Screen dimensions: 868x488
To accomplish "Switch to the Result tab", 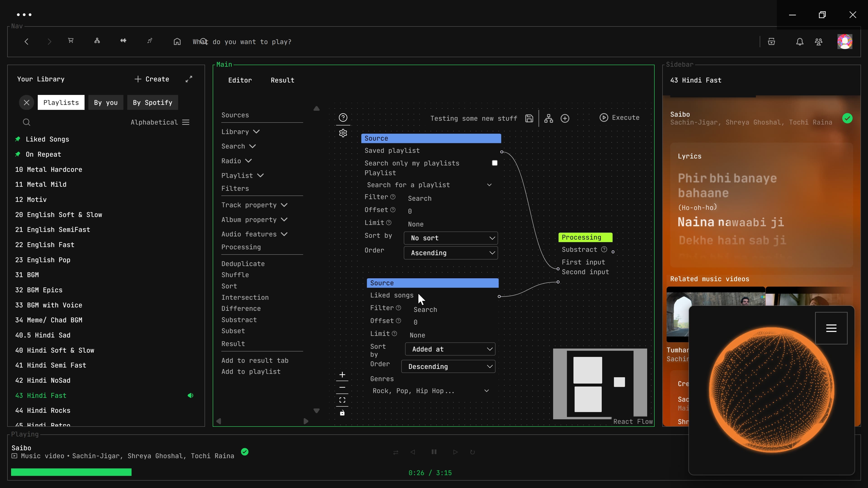I will [x=282, y=80].
